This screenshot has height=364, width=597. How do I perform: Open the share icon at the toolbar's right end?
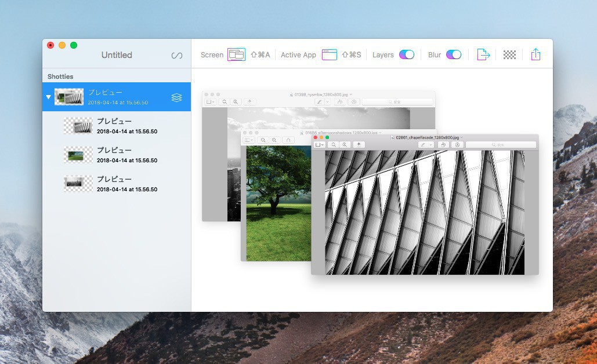[536, 54]
